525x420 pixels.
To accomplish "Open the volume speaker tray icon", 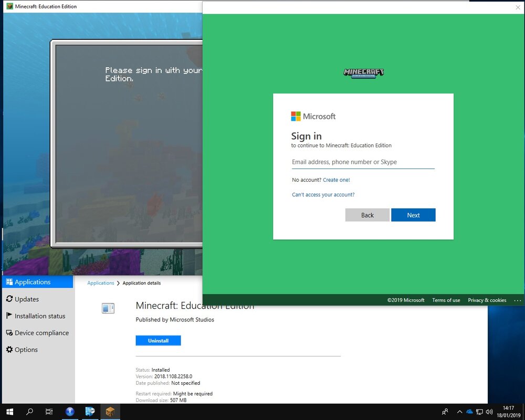I will 489,412.
